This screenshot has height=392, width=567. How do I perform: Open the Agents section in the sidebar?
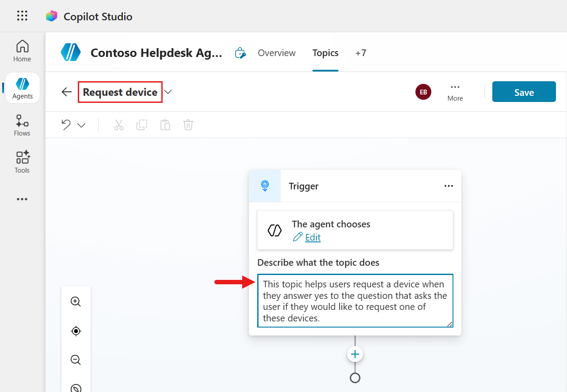22,87
